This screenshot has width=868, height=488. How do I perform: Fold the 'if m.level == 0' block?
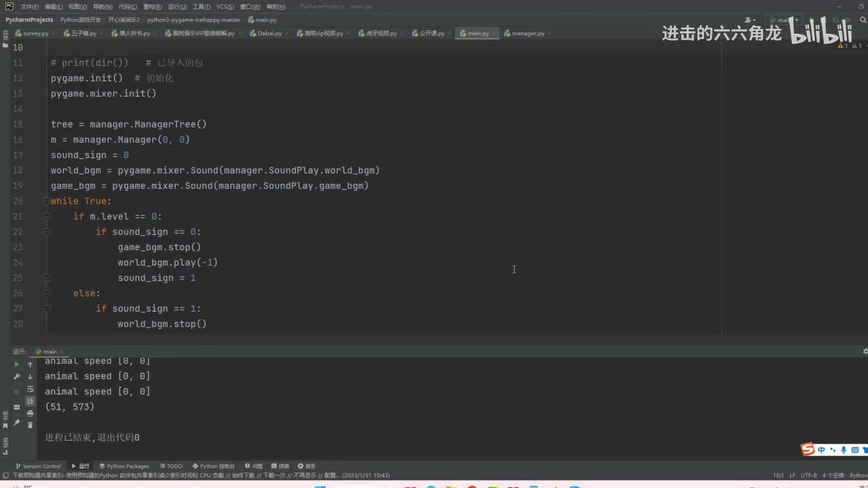coord(47,217)
